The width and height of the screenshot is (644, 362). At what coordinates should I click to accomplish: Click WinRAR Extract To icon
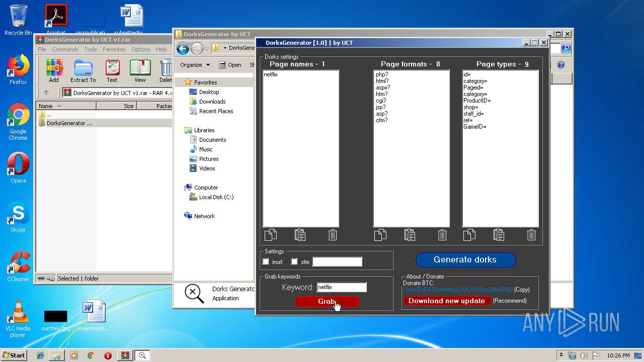tap(83, 70)
